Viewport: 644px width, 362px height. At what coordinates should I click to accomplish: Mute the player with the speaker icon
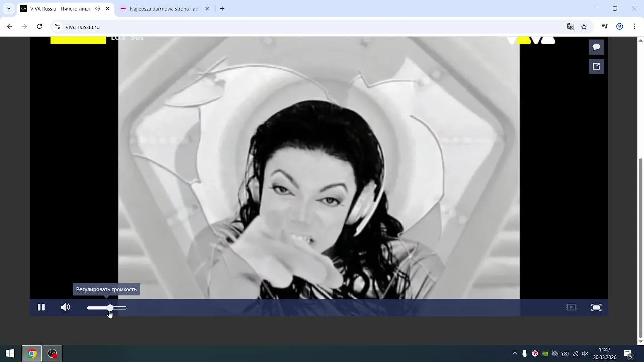(x=66, y=307)
